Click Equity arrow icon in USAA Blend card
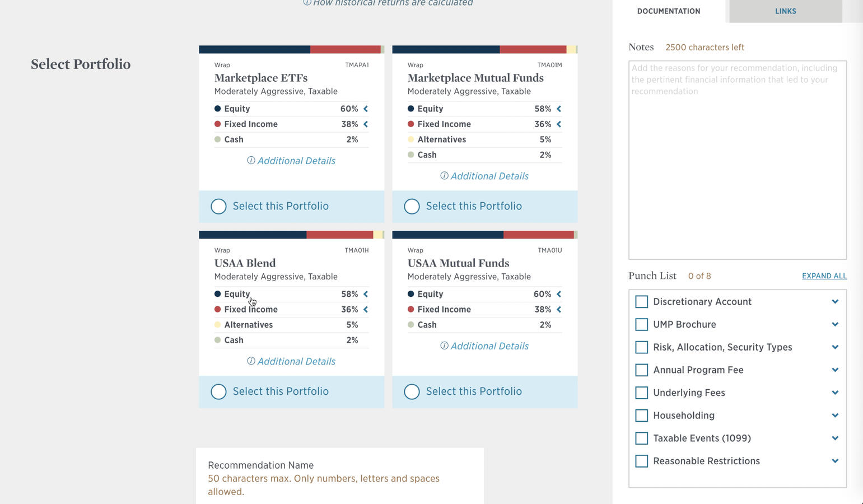Screen dimensions: 863x504 pyautogui.click(x=366, y=294)
